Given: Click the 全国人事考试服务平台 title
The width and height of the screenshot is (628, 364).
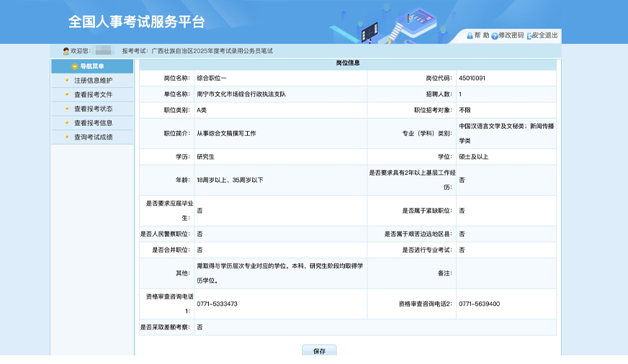Looking at the screenshot, I should point(137,22).
